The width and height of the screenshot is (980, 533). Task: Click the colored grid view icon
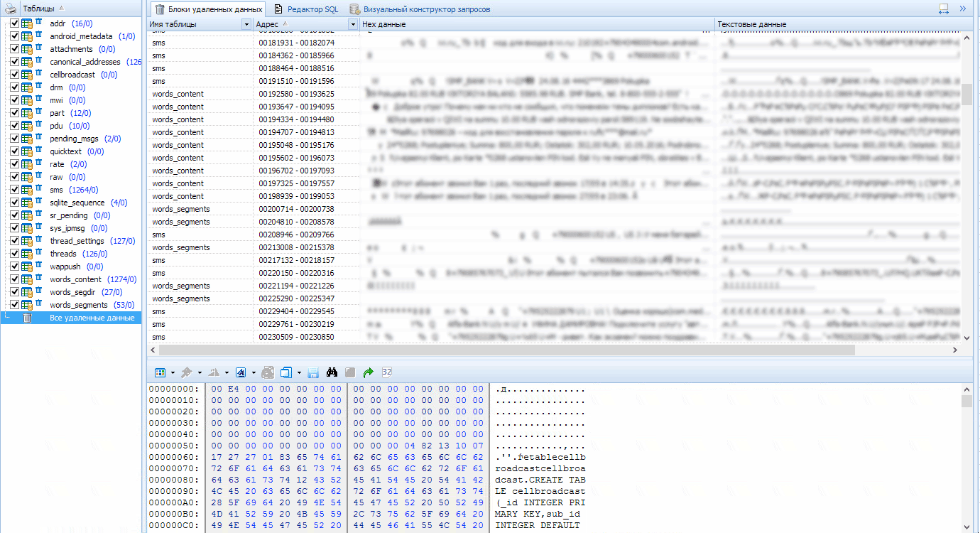pyautogui.click(x=160, y=372)
